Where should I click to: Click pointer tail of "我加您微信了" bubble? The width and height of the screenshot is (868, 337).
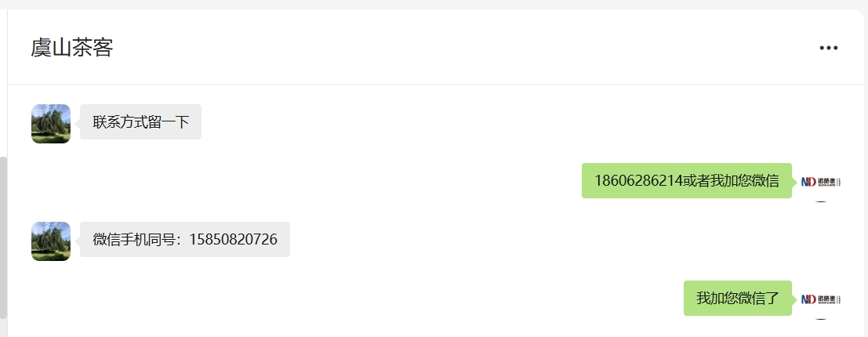point(794,299)
